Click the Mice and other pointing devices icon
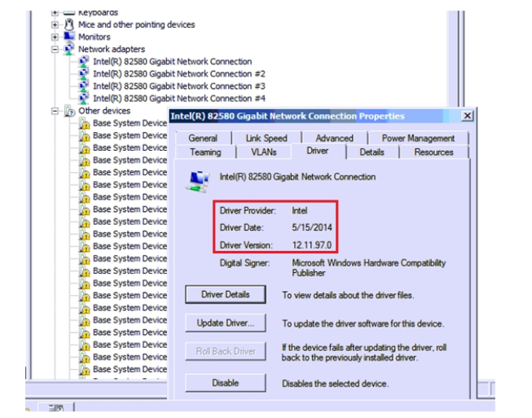This screenshot has height=418, width=532. [69, 24]
